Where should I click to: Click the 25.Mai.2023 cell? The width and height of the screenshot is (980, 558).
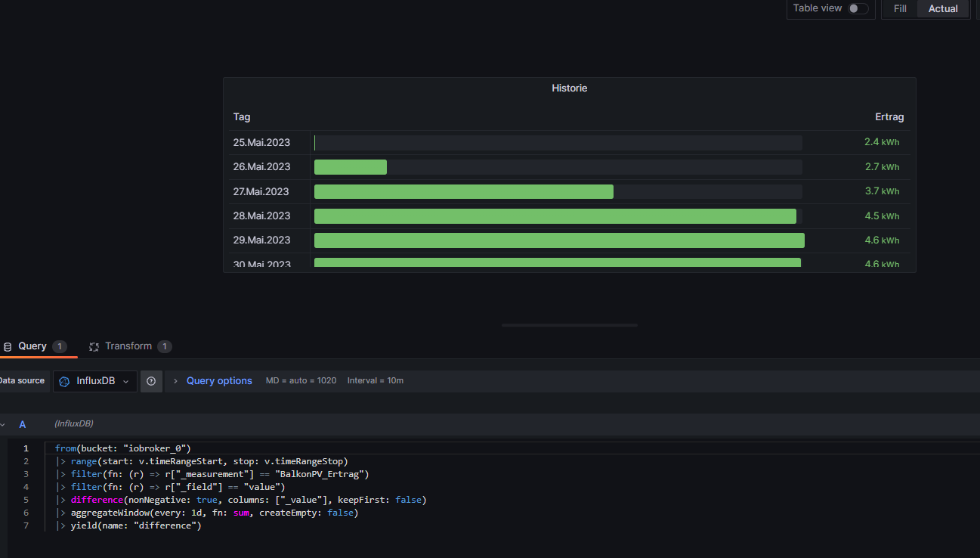[261, 142]
